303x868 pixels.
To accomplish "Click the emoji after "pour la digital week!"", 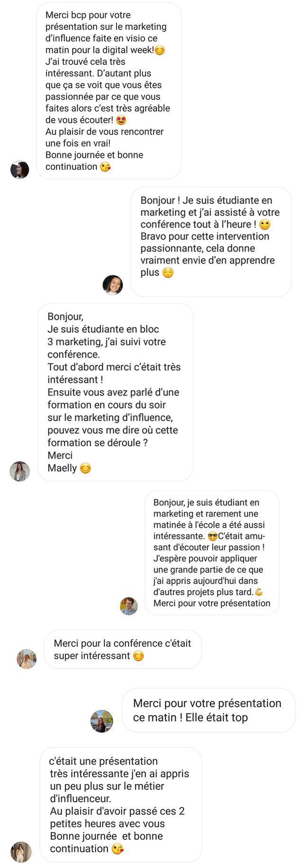I will [x=160, y=50].
